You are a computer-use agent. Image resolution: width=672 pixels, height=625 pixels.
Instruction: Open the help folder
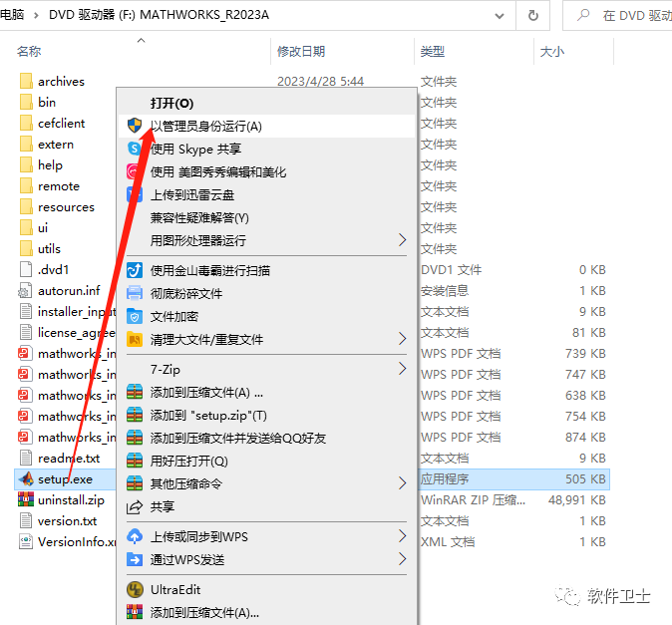pyautogui.click(x=50, y=164)
